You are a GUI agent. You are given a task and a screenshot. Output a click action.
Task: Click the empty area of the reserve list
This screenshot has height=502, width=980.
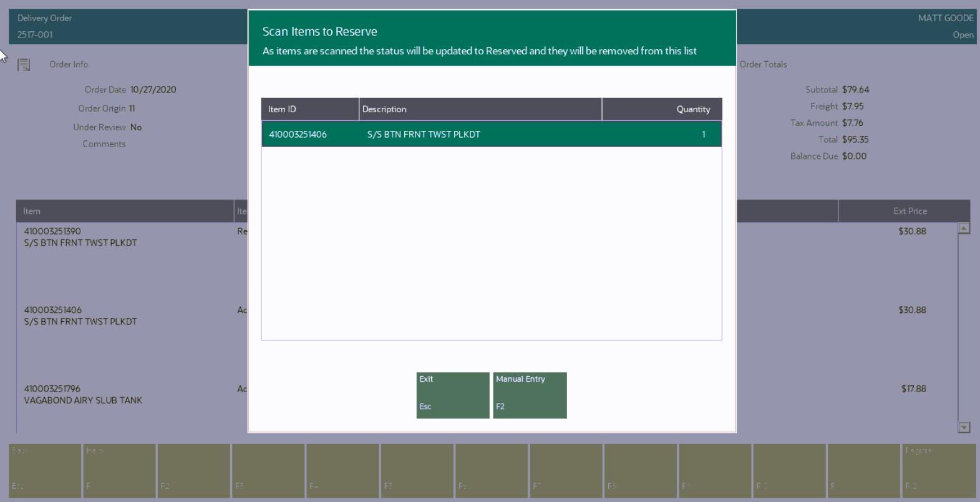492,243
